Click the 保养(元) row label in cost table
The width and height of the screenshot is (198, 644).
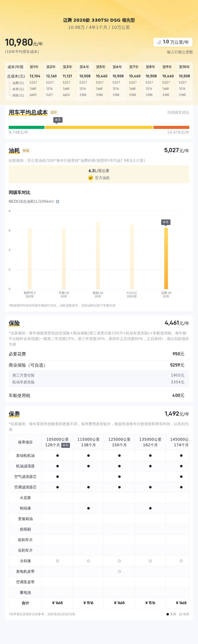[18, 89]
